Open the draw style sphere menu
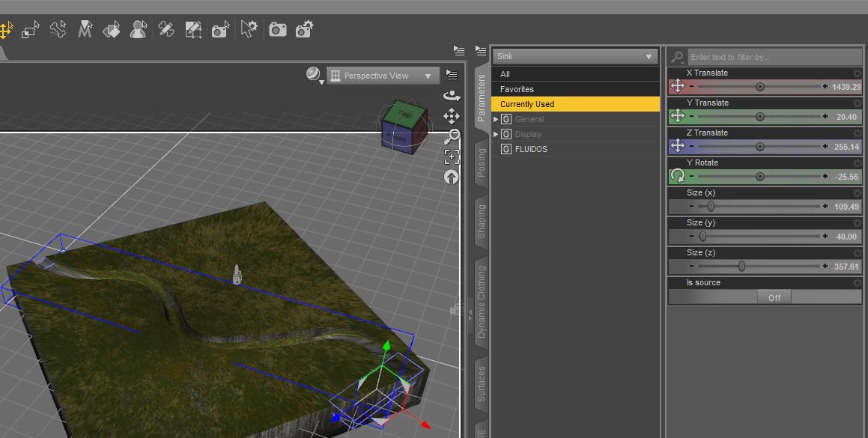 (x=314, y=74)
